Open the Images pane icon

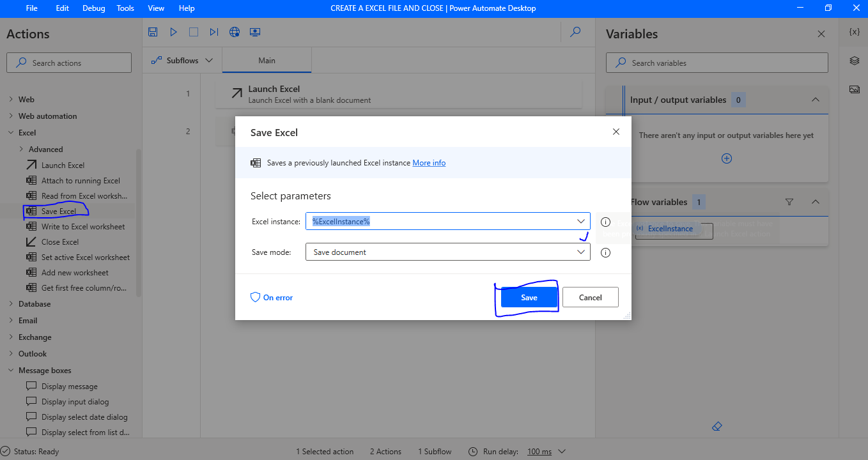pos(855,89)
